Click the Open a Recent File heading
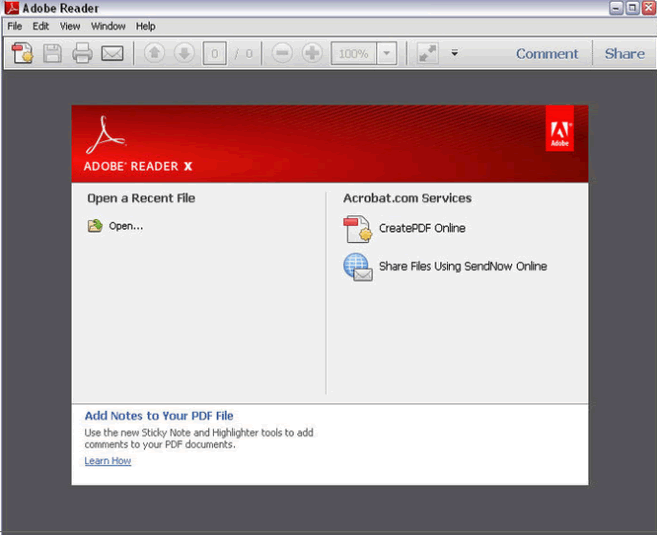The width and height of the screenshot is (657, 535). coord(141,198)
